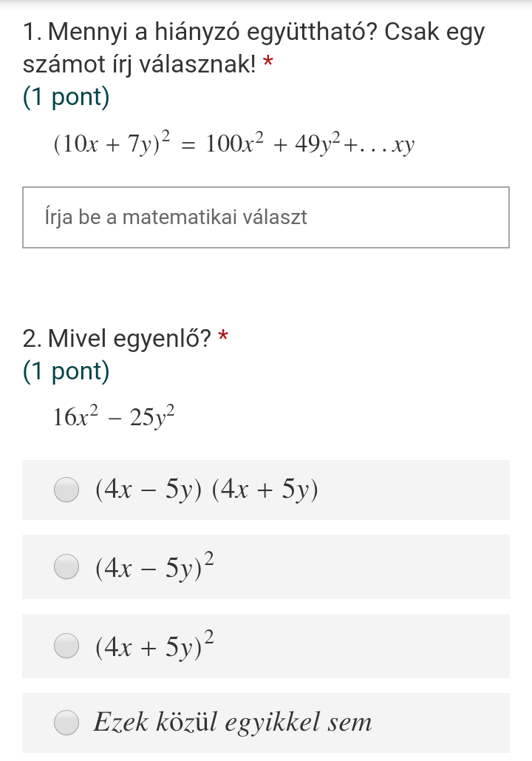Click the text Ezek közül egyikkel sem

tap(233, 722)
